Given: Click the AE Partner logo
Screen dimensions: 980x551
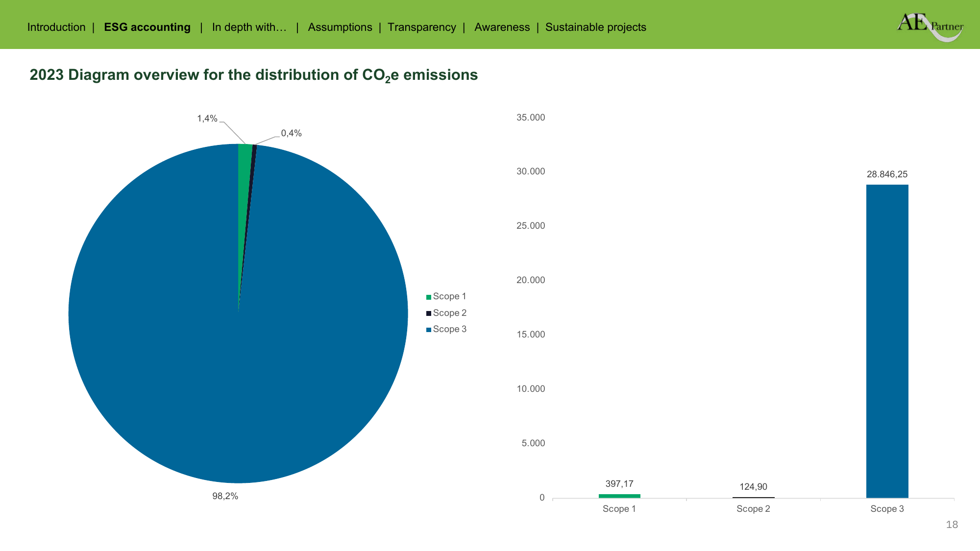Looking at the screenshot, I should tap(930, 27).
